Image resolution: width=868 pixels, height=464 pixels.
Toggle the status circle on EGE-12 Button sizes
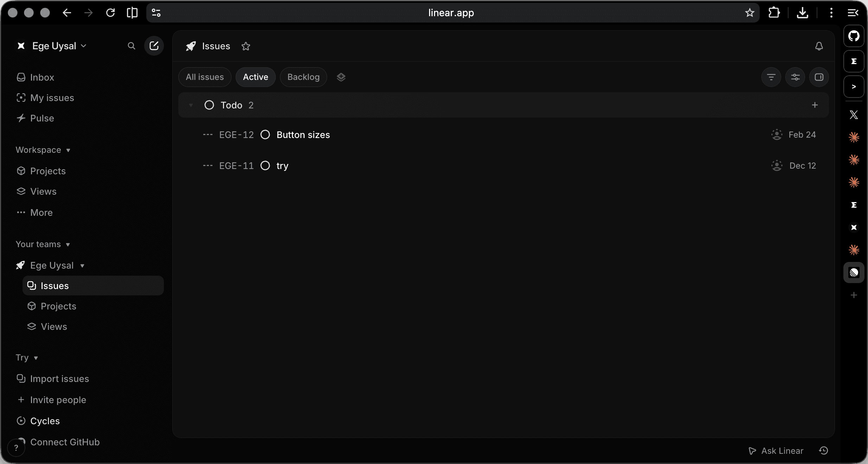pos(265,134)
